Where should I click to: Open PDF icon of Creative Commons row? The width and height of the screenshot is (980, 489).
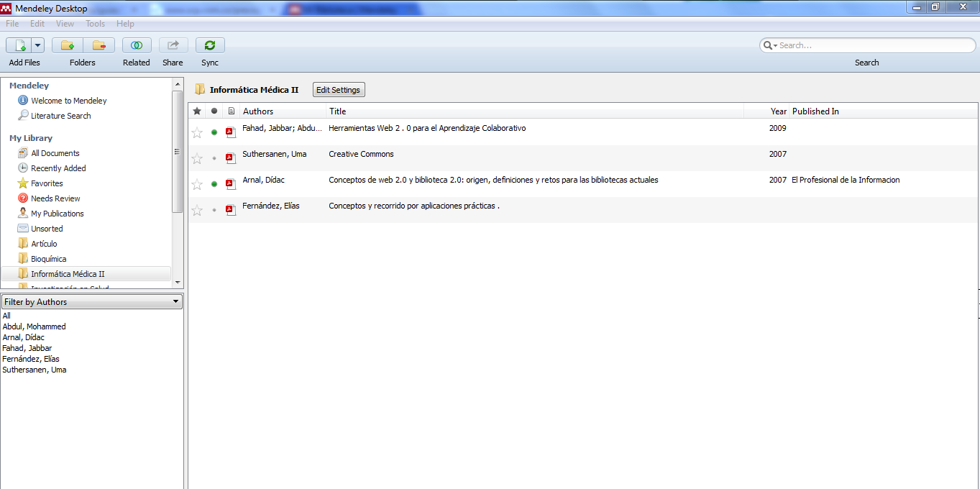pyautogui.click(x=231, y=158)
